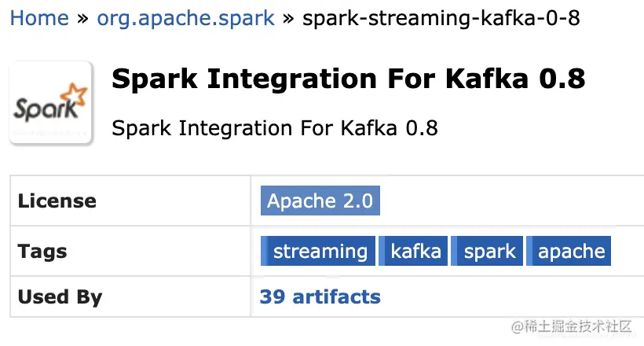The height and width of the screenshot is (346, 644).
Task: Click the Tags row label
Action: click(x=42, y=252)
